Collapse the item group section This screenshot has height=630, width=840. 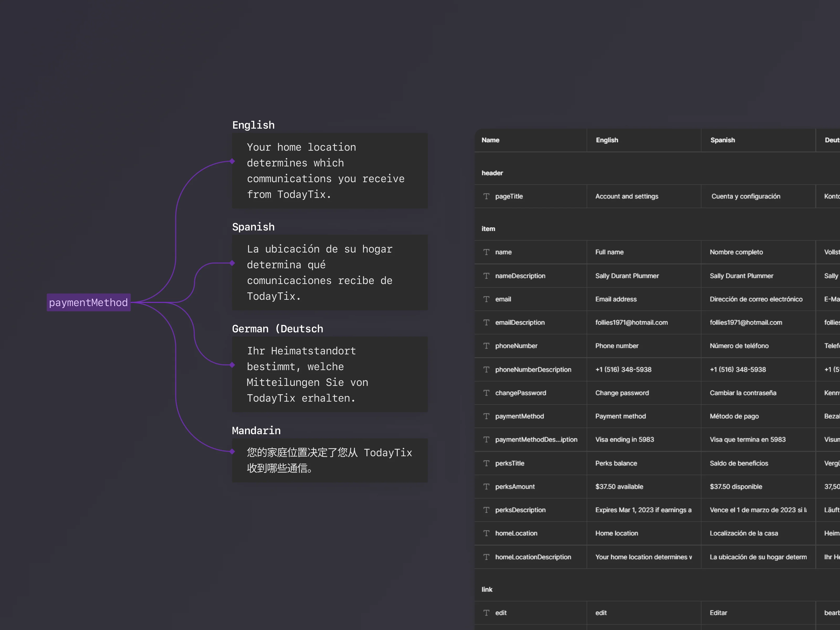[488, 229]
